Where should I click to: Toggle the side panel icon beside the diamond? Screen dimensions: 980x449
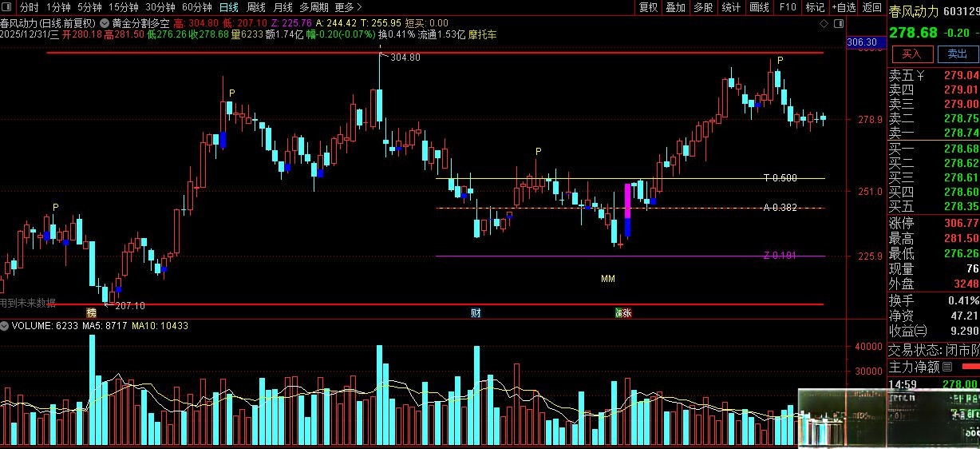[x=837, y=23]
